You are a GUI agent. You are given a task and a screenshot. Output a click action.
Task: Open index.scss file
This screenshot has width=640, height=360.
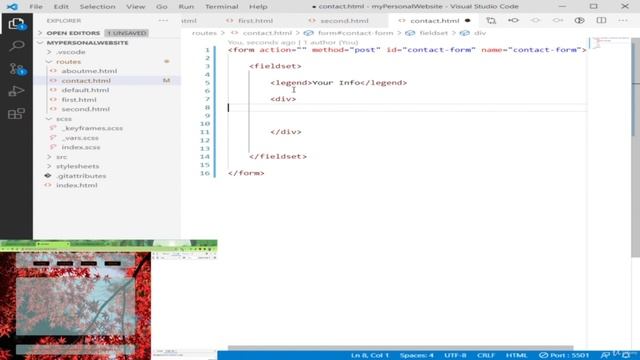click(x=80, y=147)
